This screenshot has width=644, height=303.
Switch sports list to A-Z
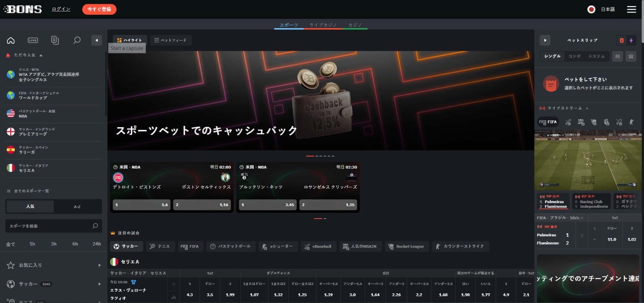click(77, 206)
